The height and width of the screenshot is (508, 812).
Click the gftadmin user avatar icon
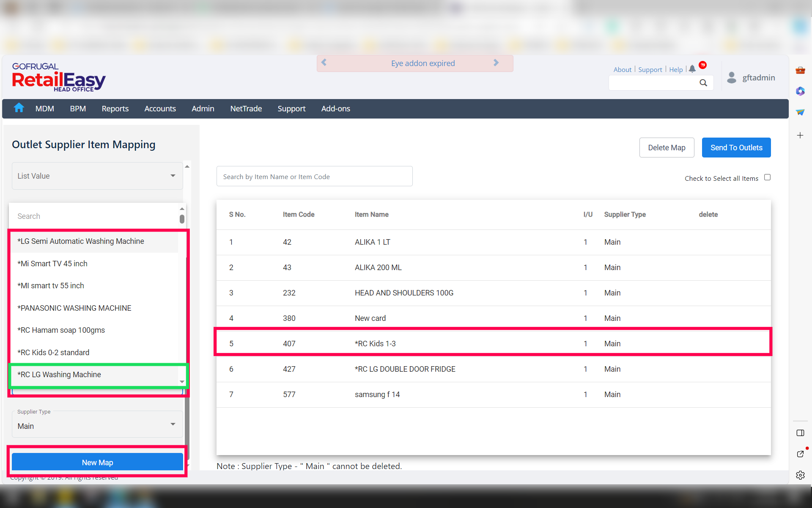732,77
